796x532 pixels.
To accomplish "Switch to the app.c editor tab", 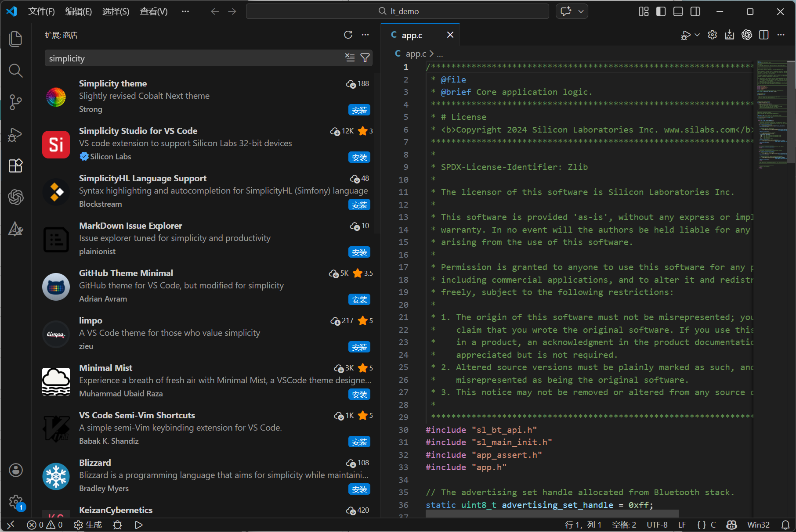I will click(x=412, y=35).
